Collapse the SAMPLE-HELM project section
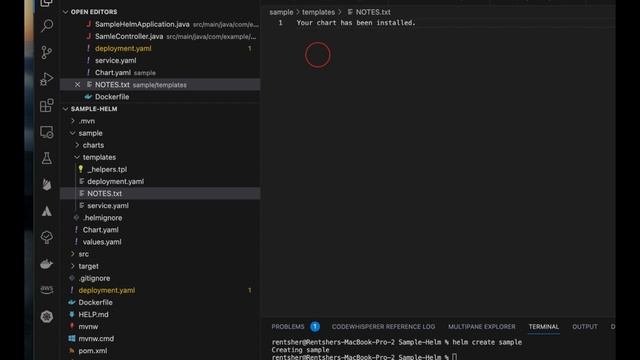 point(65,109)
